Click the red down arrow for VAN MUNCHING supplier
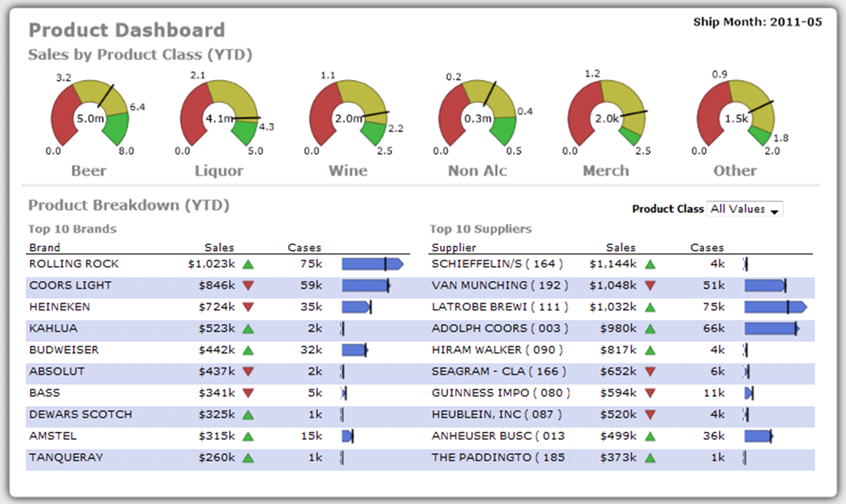Screen dimensions: 846x504 point(650,286)
